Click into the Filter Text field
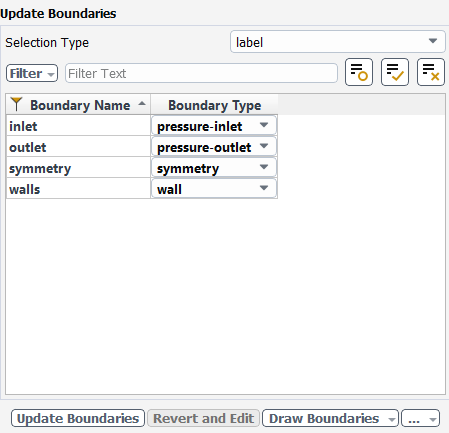 pyautogui.click(x=201, y=73)
